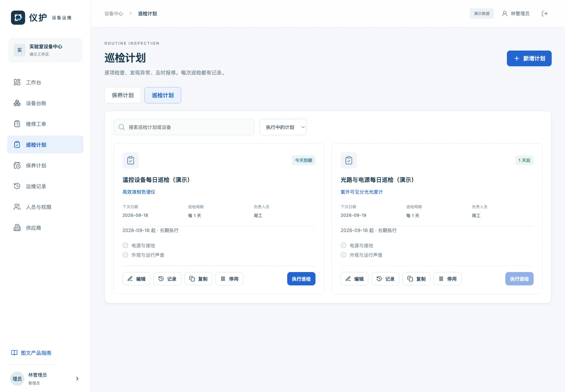
Task: Expand 林管理员 profile chevron
Action: tap(77, 379)
